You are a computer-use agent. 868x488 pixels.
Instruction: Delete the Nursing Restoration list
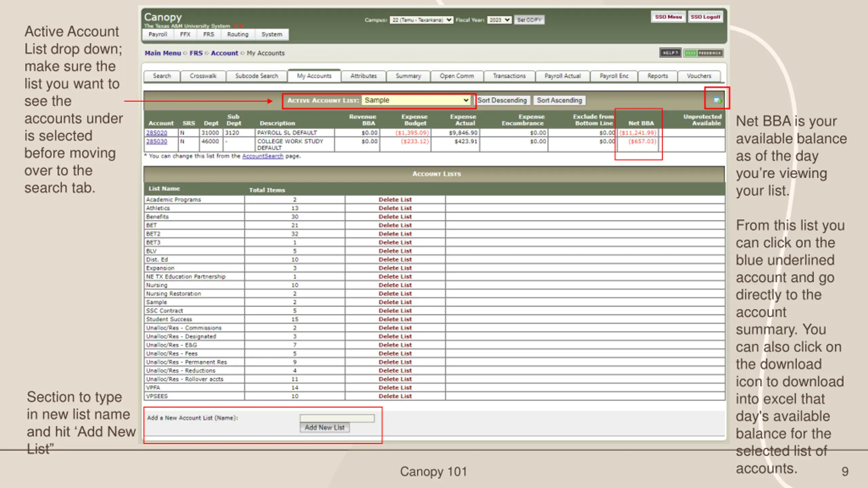pos(395,293)
